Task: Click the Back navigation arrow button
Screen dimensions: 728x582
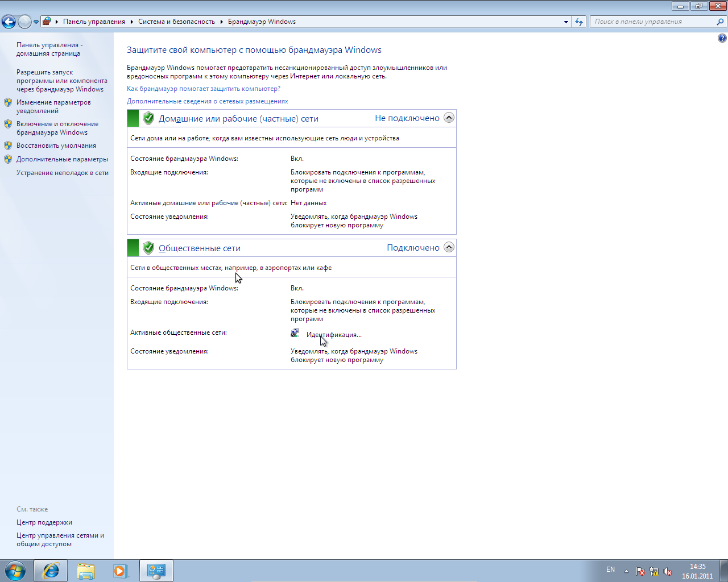Action: (x=9, y=22)
